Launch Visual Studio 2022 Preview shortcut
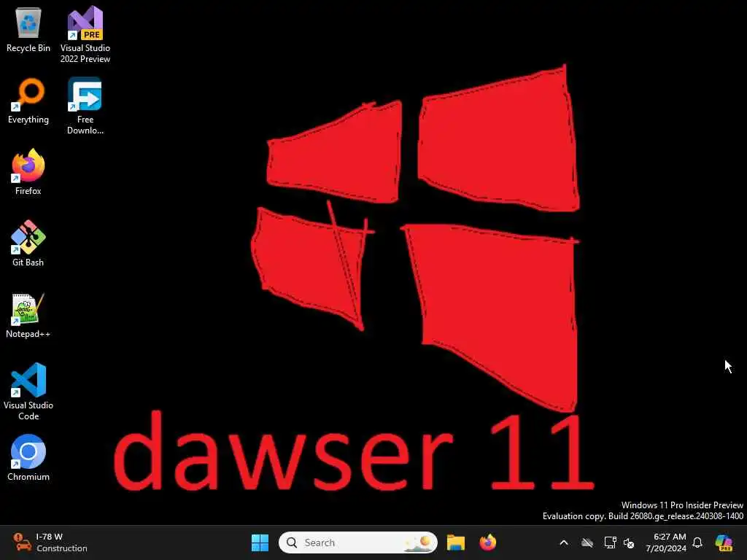Screen dimensions: 747x560 pos(85,34)
